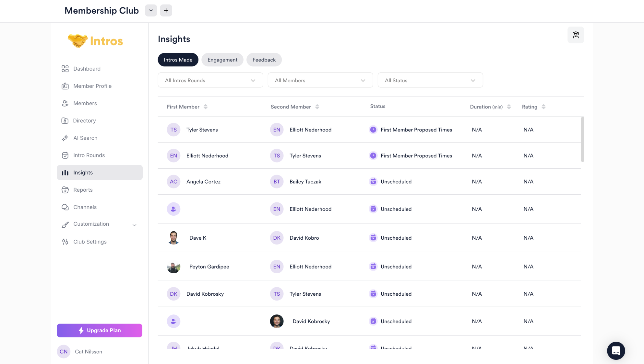Image resolution: width=644 pixels, height=364 pixels.
Task: Open the Channels chat bubble icon
Action: tap(65, 207)
